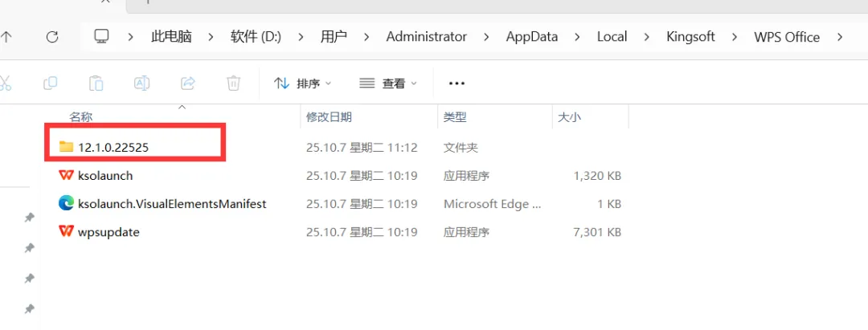
Task: Click the Up arrow navigation icon
Action: (6, 37)
